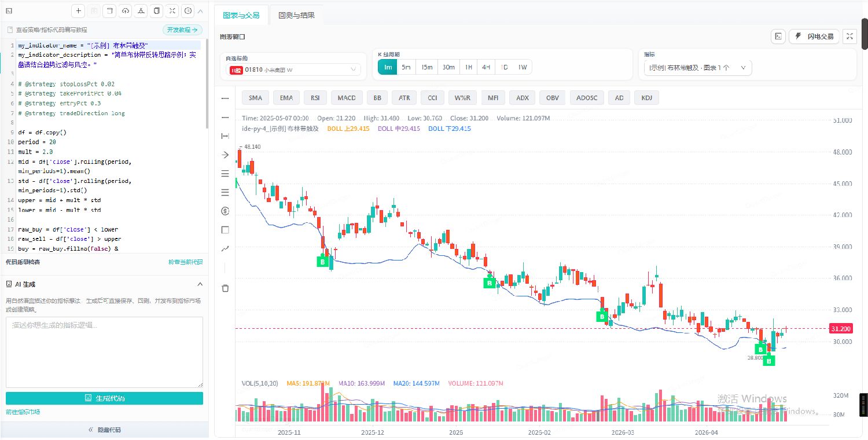
Task: Collapse code panel via 隐藏代码
Action: (105, 430)
